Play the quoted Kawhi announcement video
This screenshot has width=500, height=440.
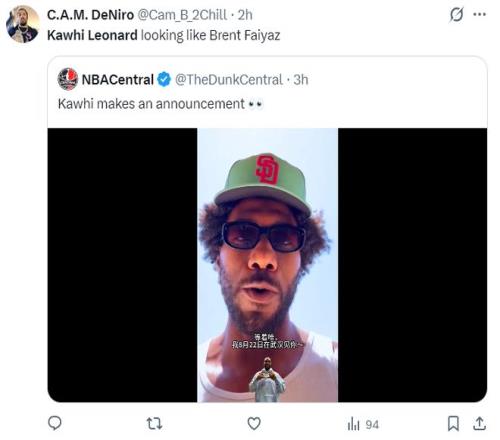coord(267,265)
